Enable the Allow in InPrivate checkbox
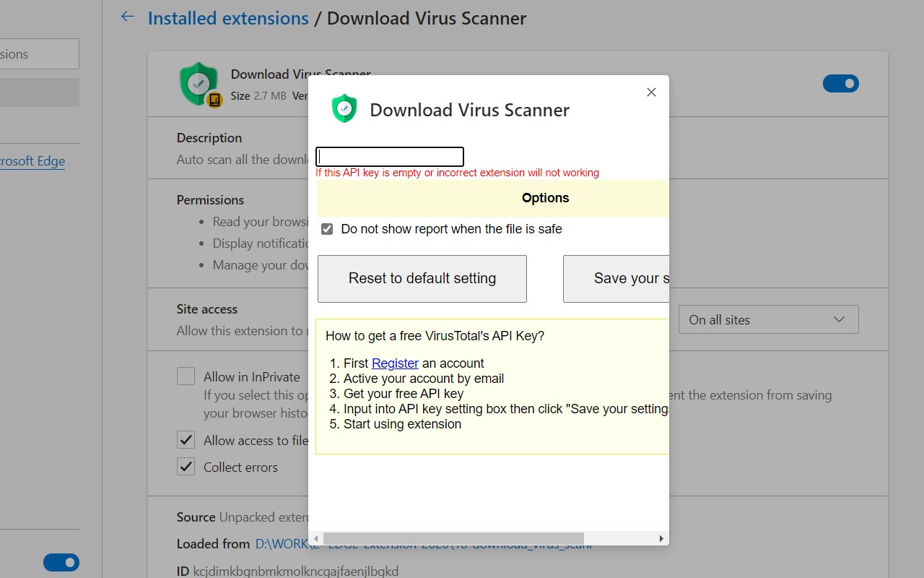Viewport: 924px width, 578px height. click(x=186, y=376)
